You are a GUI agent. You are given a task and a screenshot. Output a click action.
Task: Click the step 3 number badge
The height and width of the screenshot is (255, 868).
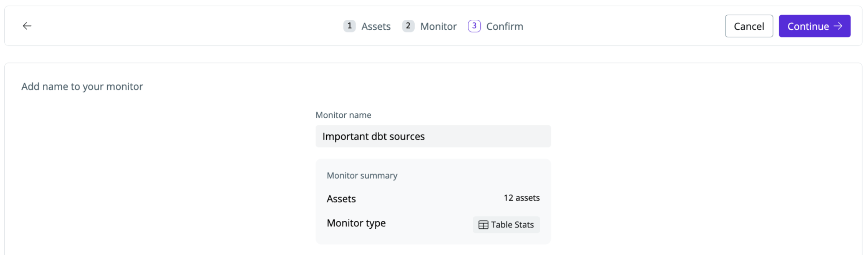coord(474,26)
